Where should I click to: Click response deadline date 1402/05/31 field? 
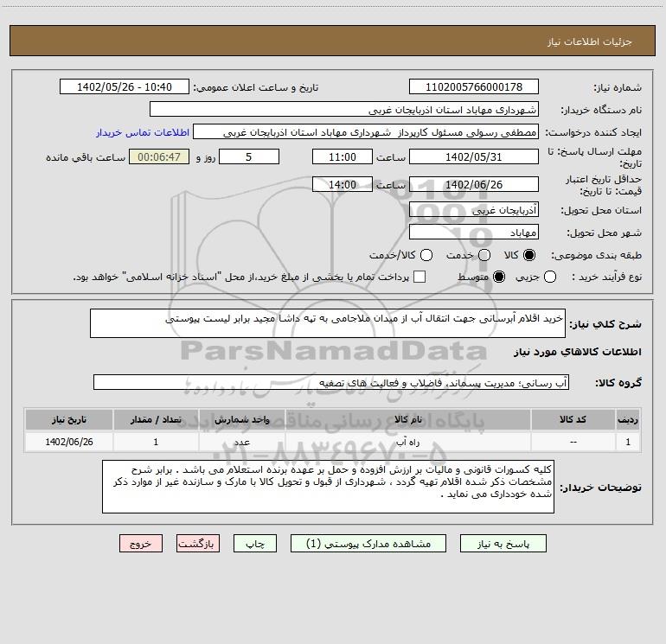(x=474, y=156)
